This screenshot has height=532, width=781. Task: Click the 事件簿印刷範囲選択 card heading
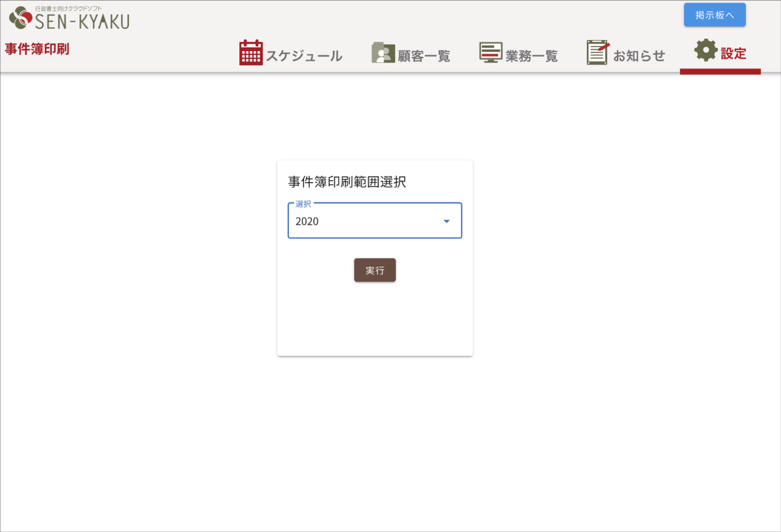[347, 182]
